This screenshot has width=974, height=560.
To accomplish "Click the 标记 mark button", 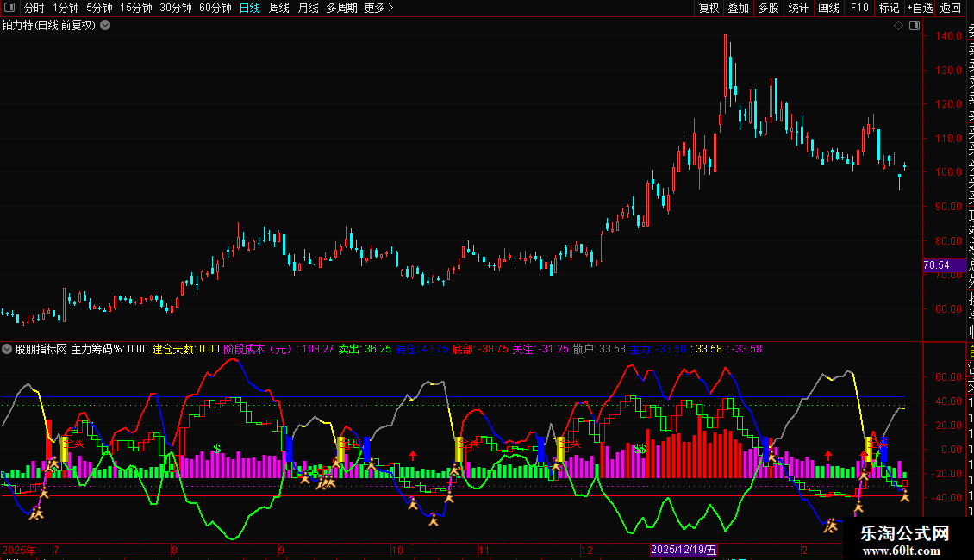I will pyautogui.click(x=889, y=8).
